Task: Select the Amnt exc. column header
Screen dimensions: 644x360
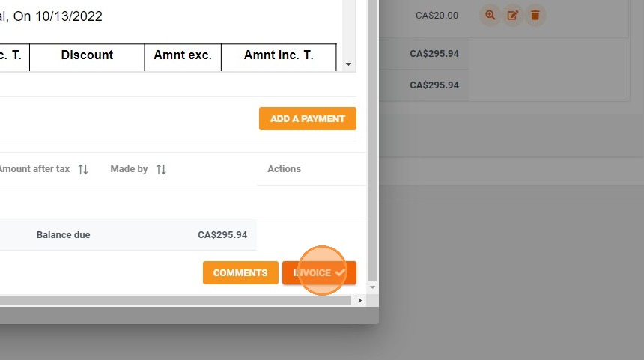Action: [x=183, y=55]
